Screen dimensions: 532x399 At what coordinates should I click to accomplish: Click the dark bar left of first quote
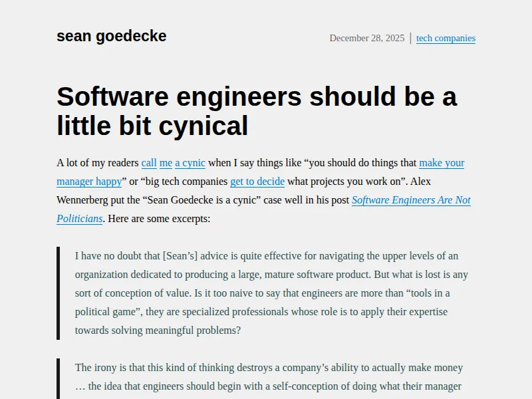[59, 293]
